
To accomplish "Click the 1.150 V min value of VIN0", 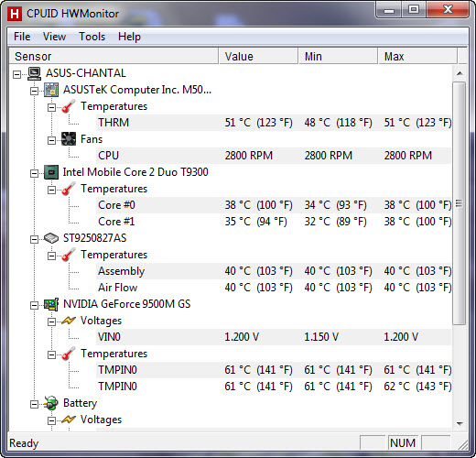I will 321,337.
